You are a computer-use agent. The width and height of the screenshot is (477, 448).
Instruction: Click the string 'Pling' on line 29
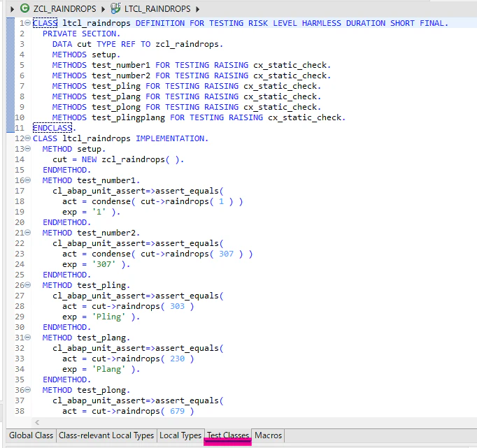click(109, 317)
